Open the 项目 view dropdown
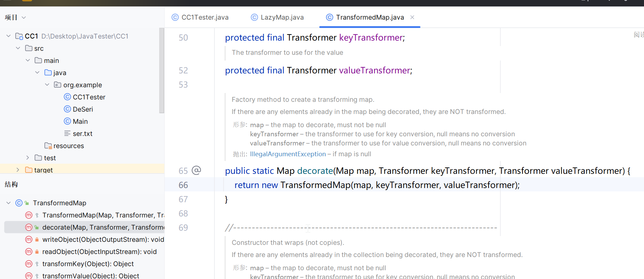644x279 pixels. [24, 18]
